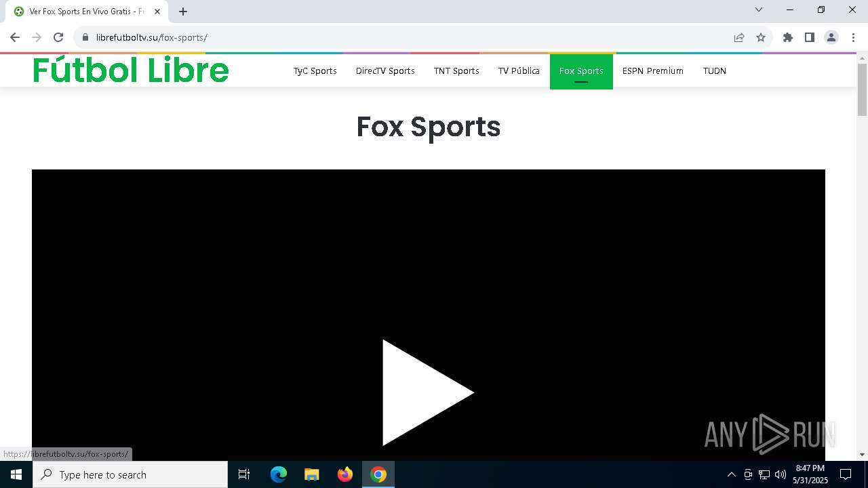Open the Fútbol Libre home logo
Image resolution: width=868 pixels, height=488 pixels.
(131, 70)
